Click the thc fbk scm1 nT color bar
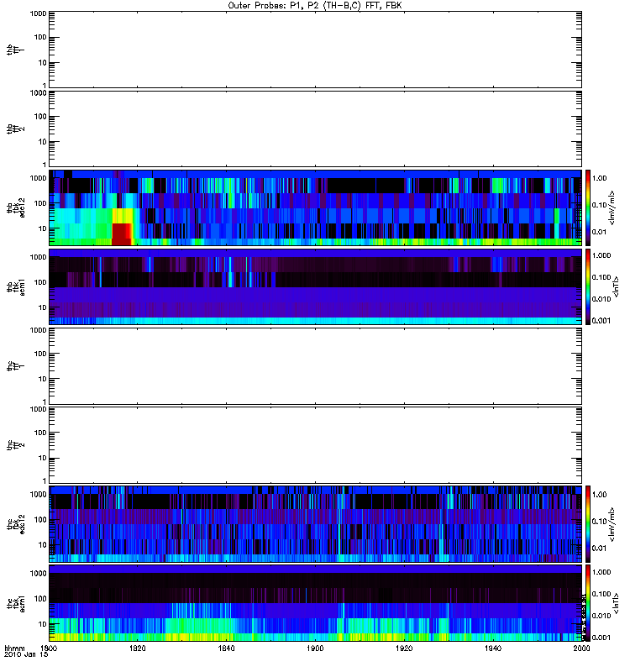 [x=588, y=603]
